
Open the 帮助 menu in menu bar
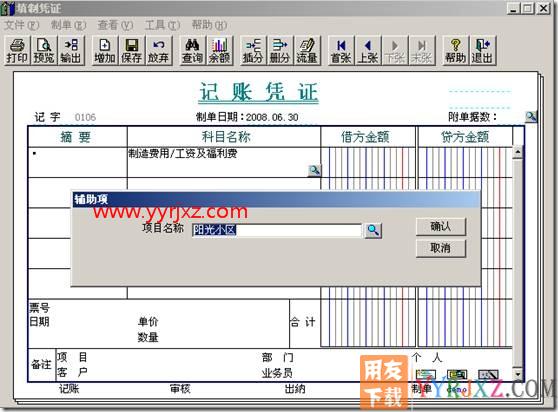(x=209, y=25)
